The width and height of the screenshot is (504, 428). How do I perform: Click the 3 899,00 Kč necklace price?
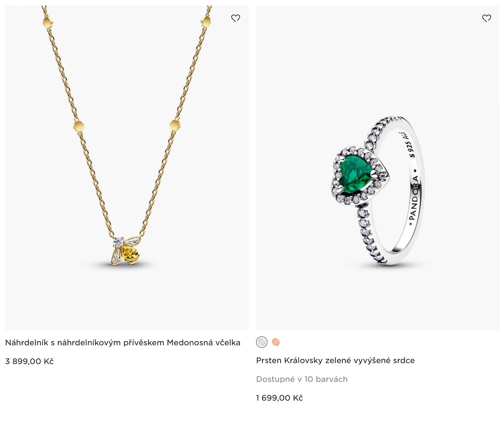click(29, 361)
